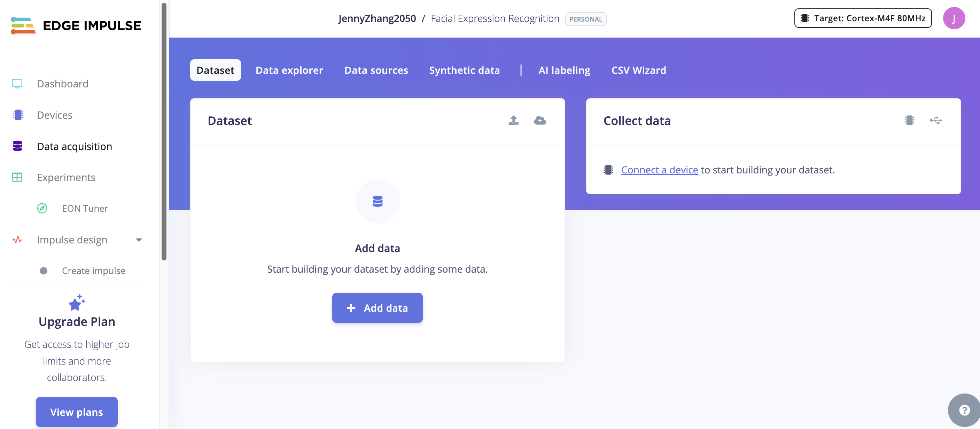Click the upload data icon in Dataset card

[514, 120]
